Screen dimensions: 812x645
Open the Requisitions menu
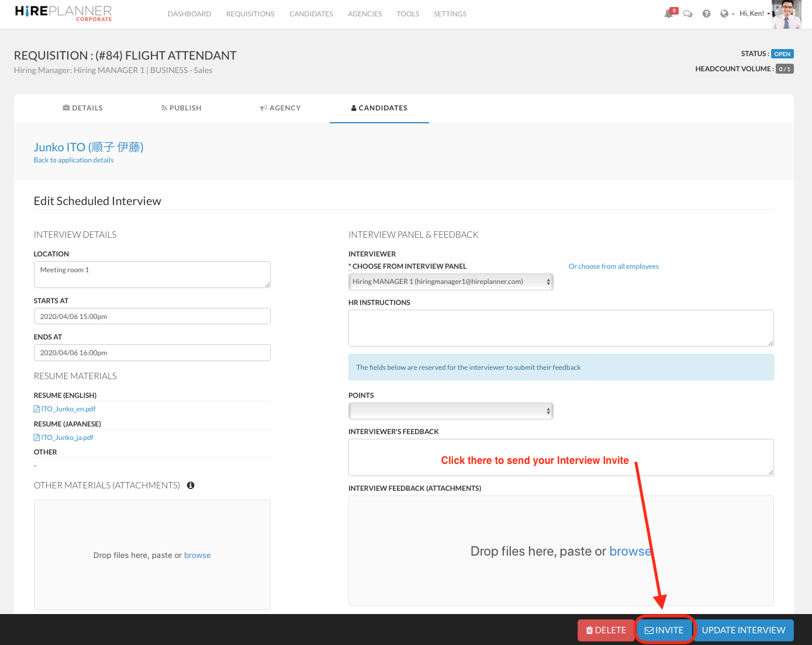[250, 14]
